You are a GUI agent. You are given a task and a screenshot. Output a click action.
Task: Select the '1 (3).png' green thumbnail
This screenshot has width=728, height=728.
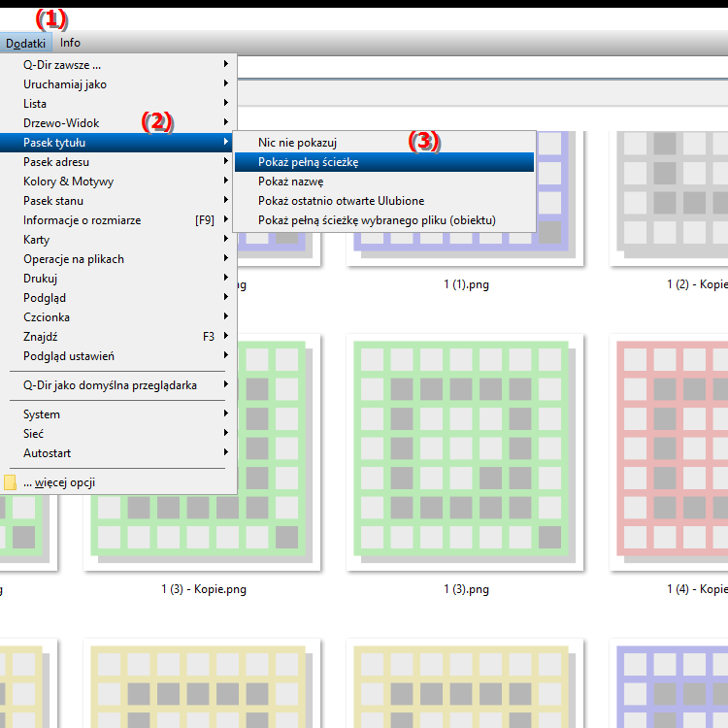click(x=465, y=451)
